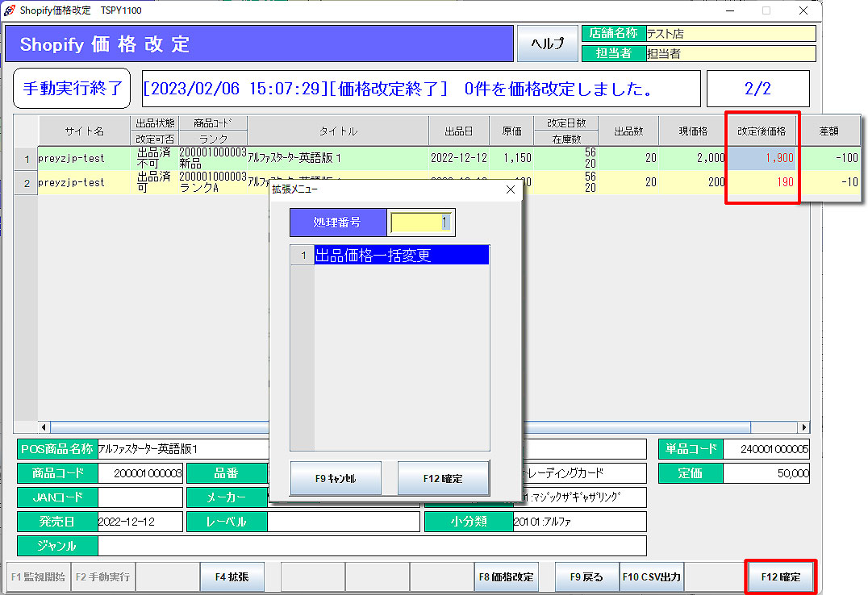Screen dimensions: 868x595
Task: Click the ヘルプ help button
Action: (x=547, y=44)
